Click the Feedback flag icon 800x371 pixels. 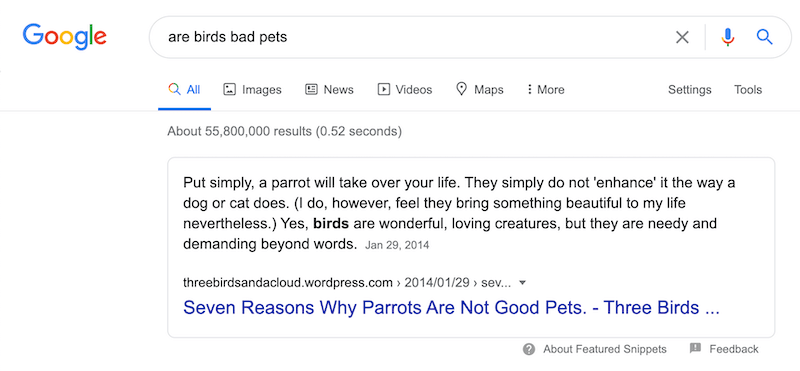click(x=695, y=349)
